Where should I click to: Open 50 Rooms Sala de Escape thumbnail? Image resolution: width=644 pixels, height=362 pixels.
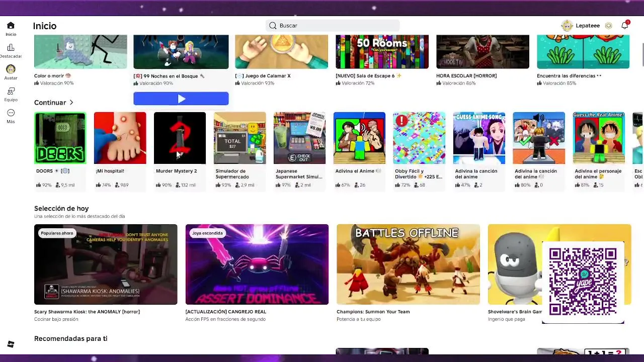[x=382, y=52]
